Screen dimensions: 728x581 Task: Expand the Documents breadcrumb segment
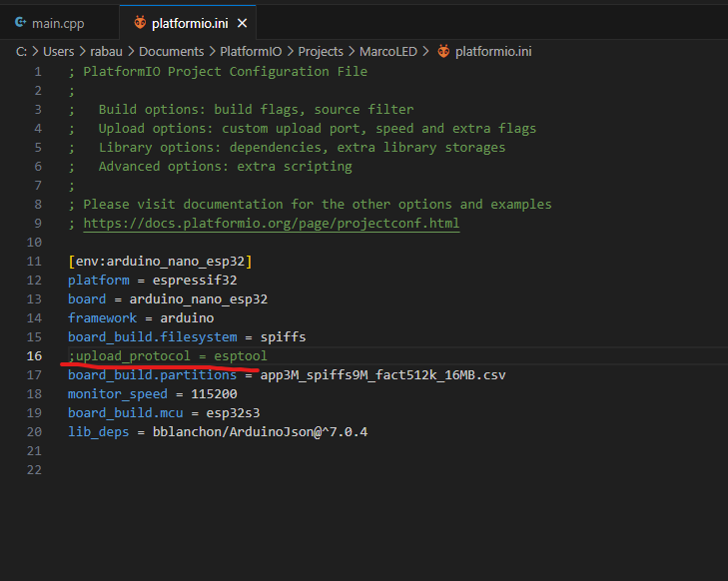pyautogui.click(x=171, y=51)
